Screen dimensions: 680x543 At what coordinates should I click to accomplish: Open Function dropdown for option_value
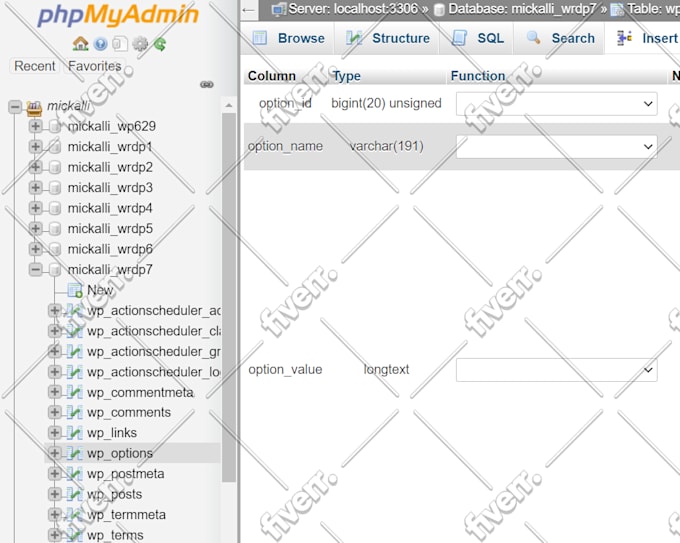click(x=556, y=370)
